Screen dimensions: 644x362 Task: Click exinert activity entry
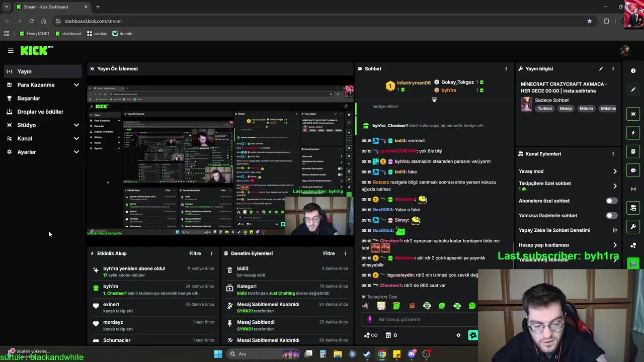point(153,308)
